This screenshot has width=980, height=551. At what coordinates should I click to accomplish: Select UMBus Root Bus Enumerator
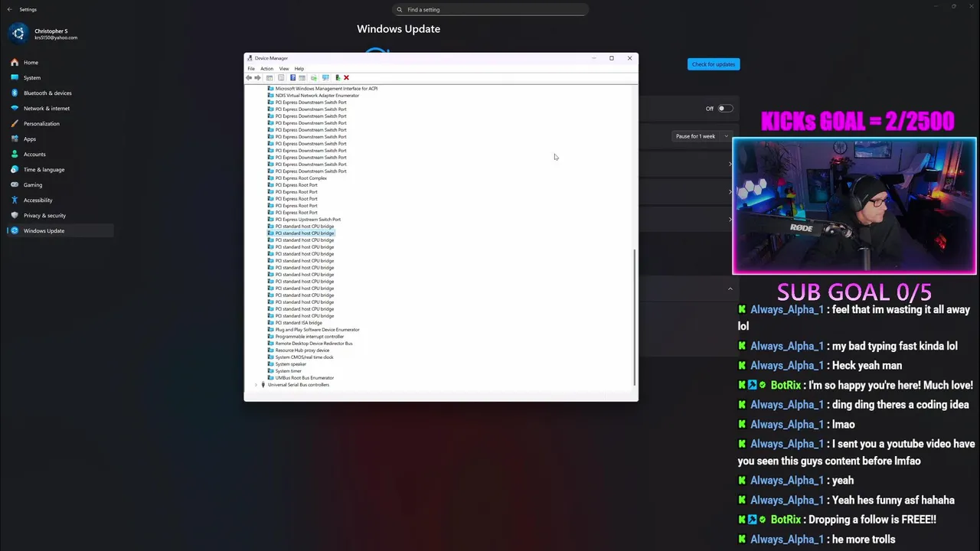[x=305, y=377]
